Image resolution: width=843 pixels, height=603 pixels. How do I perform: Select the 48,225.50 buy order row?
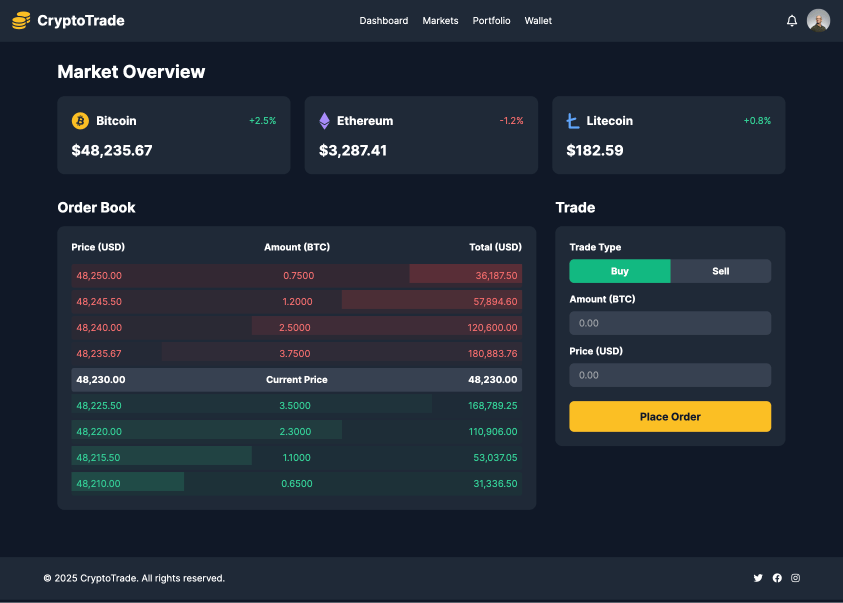pos(296,405)
